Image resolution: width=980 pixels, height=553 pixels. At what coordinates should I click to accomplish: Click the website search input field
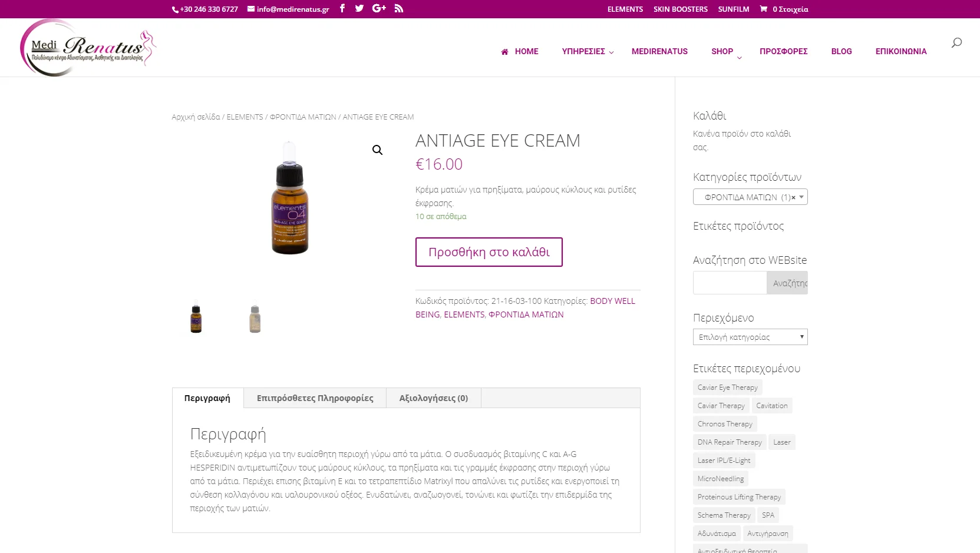pos(730,283)
